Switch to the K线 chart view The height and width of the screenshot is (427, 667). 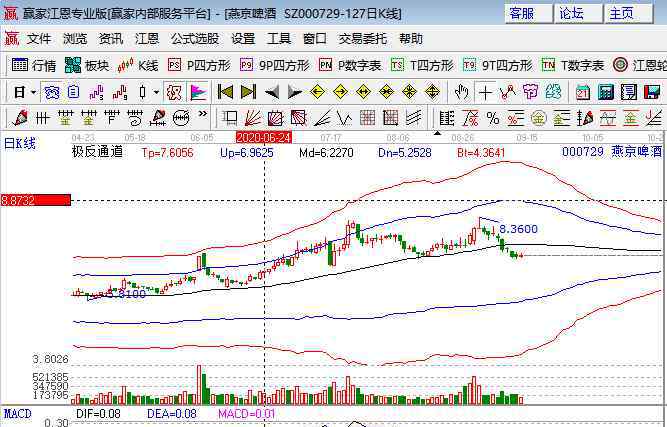click(x=138, y=65)
